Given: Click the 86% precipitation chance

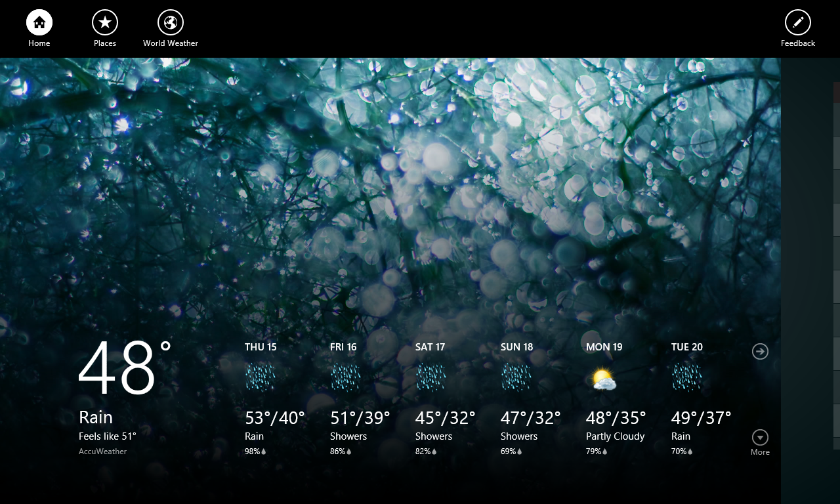Looking at the screenshot, I should pyautogui.click(x=341, y=451).
